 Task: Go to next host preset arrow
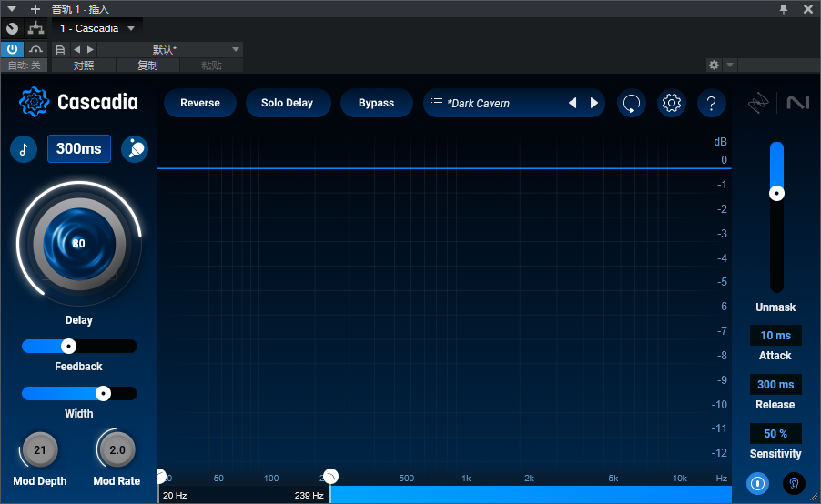pos(90,49)
